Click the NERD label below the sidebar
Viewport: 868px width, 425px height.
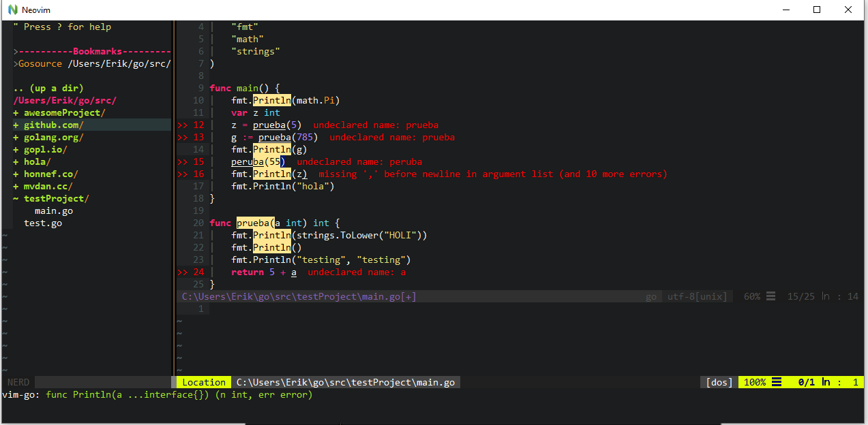pyautogui.click(x=18, y=382)
